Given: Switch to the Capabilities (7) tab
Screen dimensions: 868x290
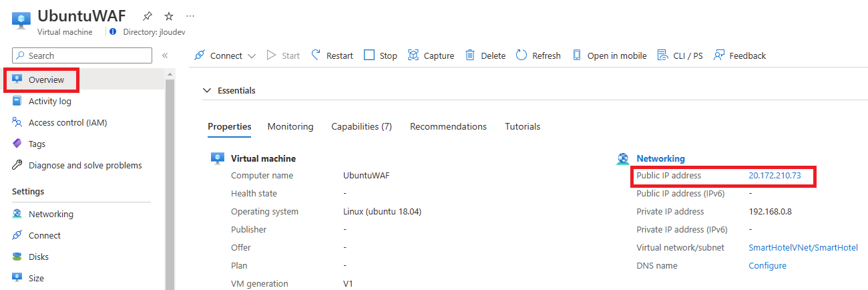Looking at the screenshot, I should coord(361,126).
